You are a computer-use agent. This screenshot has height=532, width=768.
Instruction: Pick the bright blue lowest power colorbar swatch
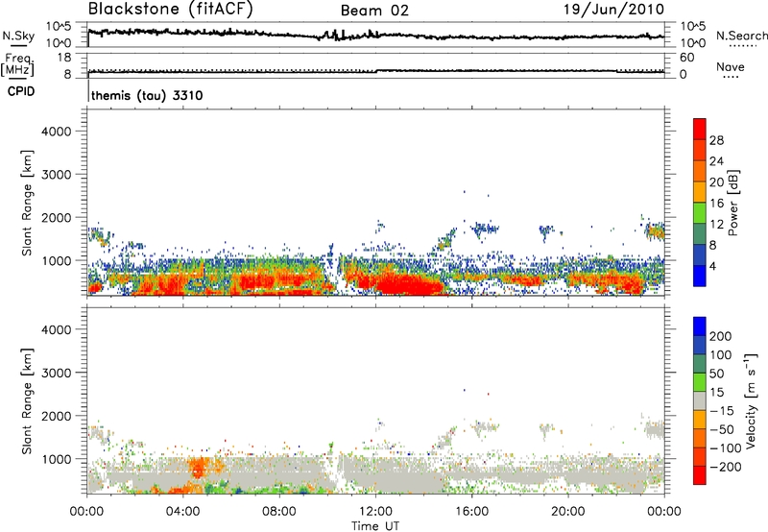700,276
